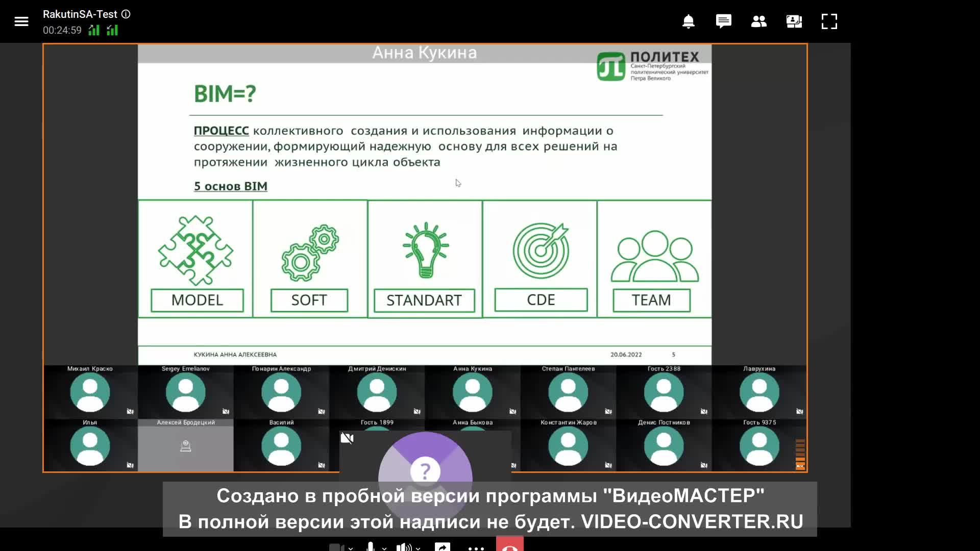Image resolution: width=980 pixels, height=551 pixels.
Task: Click camera-off icon on Лаврухина tile
Action: (800, 411)
